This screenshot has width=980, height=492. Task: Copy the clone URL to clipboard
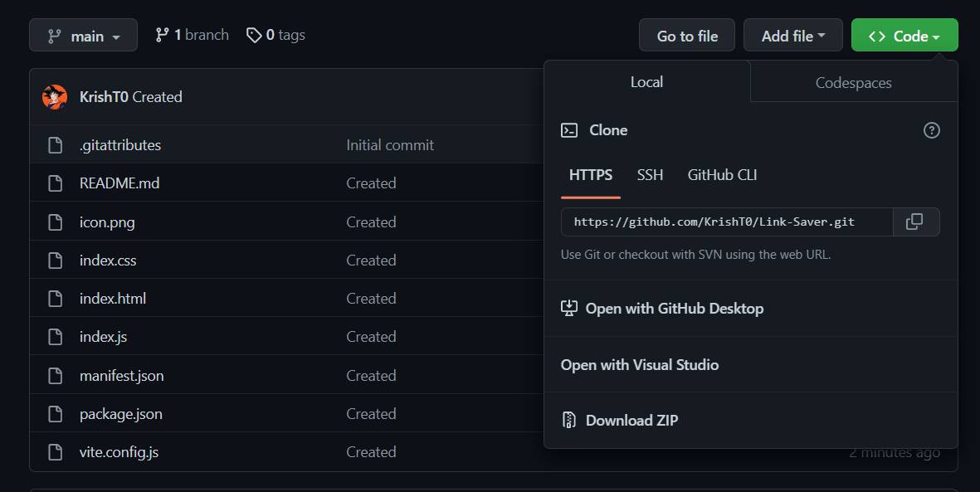(915, 222)
